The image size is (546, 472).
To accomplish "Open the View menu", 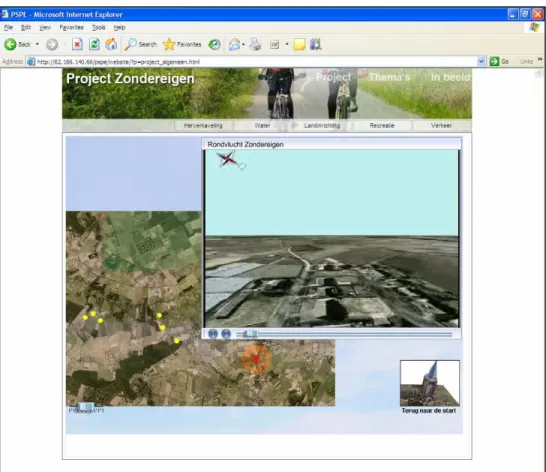I will tap(45, 28).
